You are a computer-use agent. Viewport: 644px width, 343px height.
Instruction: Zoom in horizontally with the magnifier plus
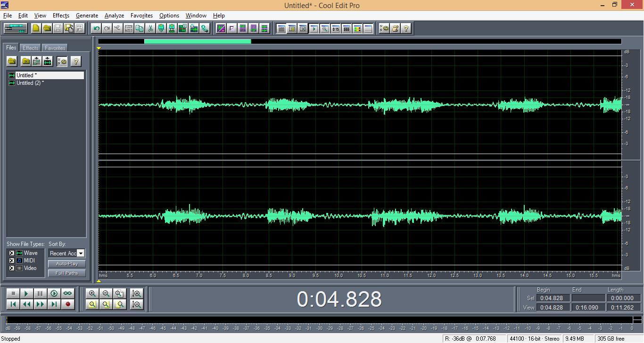pyautogui.click(x=92, y=294)
